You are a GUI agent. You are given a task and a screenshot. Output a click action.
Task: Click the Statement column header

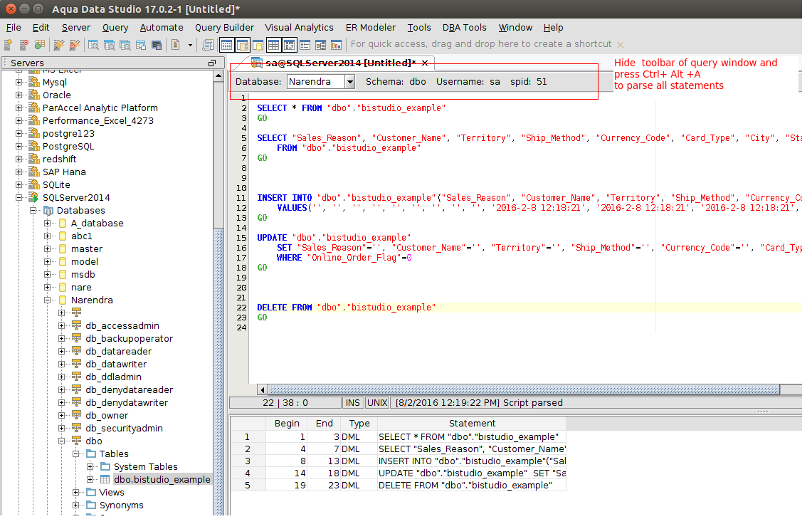(x=472, y=424)
